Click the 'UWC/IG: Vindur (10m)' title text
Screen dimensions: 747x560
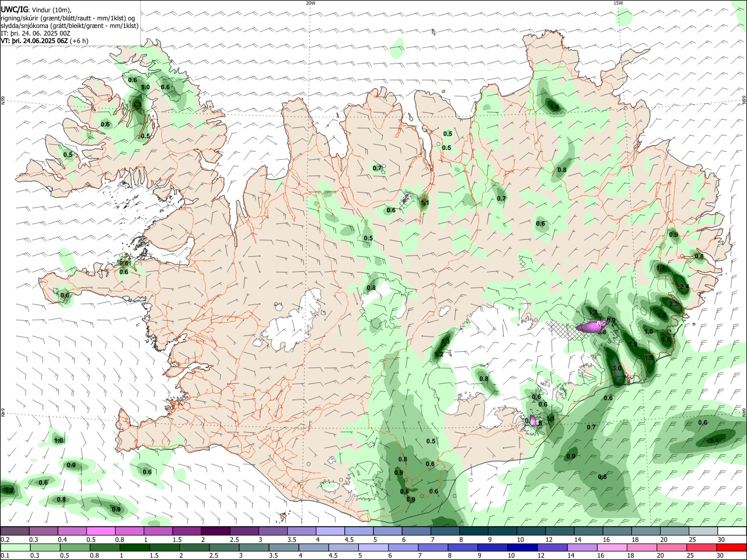click(x=36, y=10)
